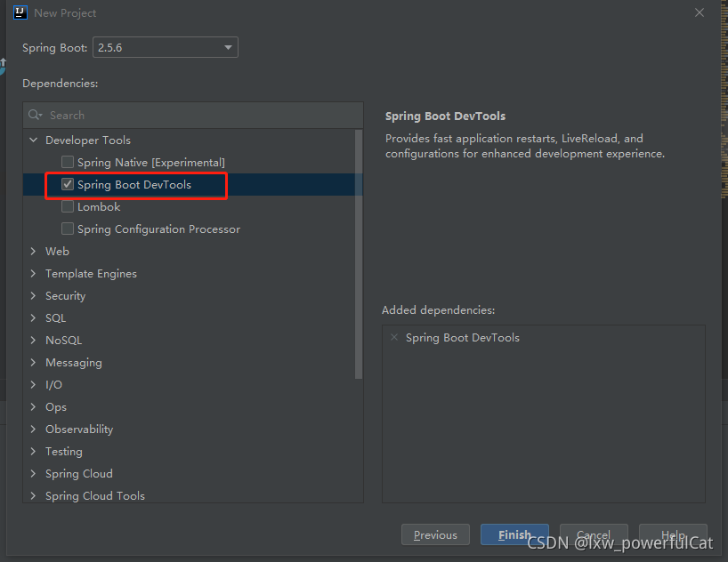The height and width of the screenshot is (562, 728).
Task: Select the Spring Native [Experimental] row text
Action: point(151,163)
